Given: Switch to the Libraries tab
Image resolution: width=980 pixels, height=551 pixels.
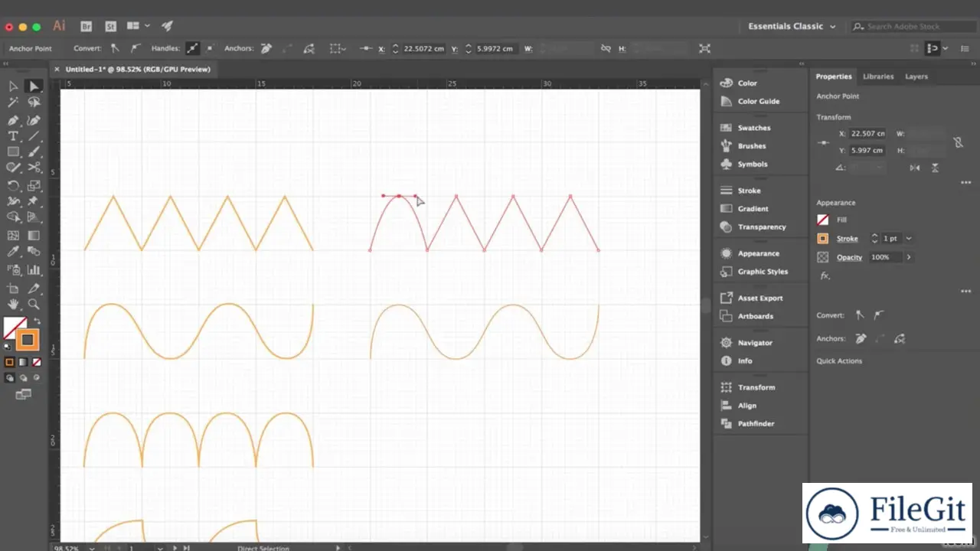Looking at the screenshot, I should tap(878, 77).
